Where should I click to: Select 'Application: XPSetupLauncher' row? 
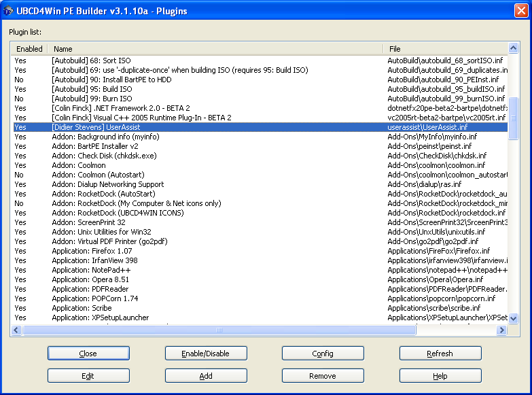point(260,317)
